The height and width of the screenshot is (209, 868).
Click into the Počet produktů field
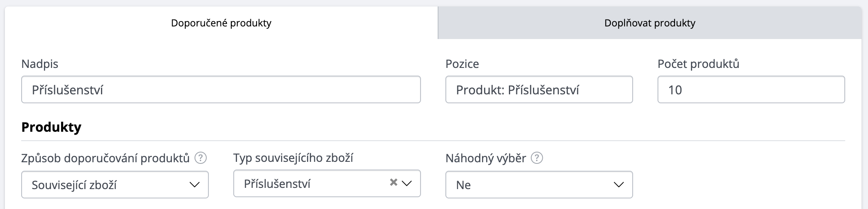pyautogui.click(x=751, y=89)
